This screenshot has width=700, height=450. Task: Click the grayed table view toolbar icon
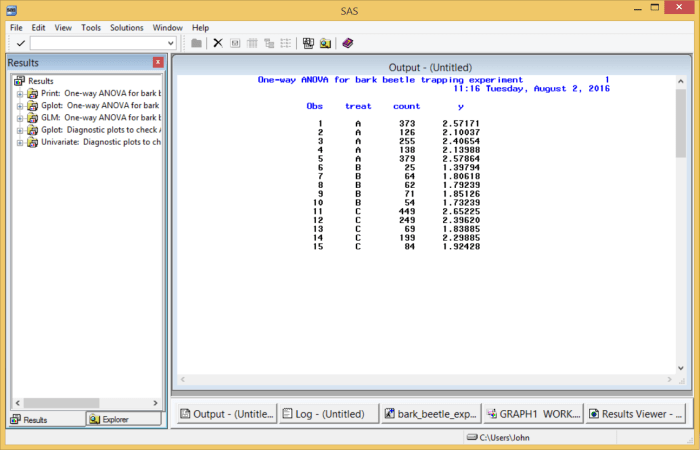pyautogui.click(x=252, y=43)
